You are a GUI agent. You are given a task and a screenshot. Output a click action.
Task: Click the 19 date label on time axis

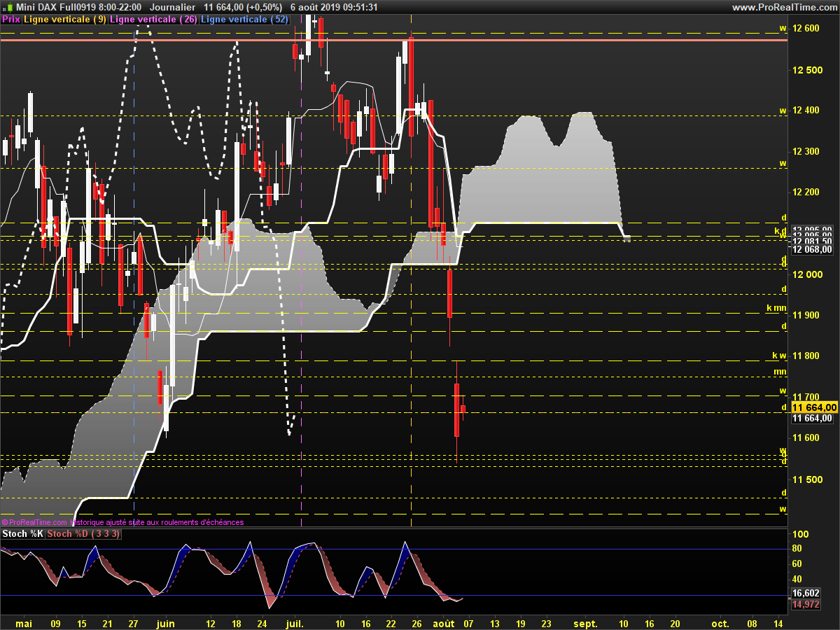tap(519, 623)
